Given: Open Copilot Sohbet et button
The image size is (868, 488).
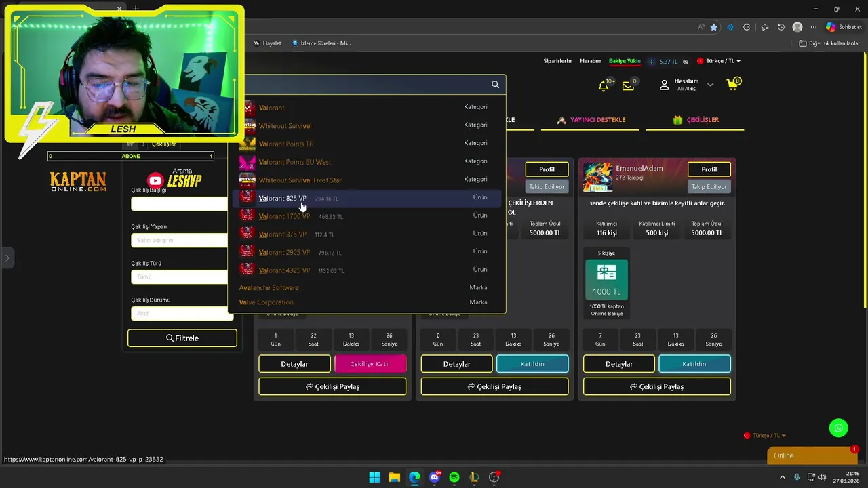Looking at the screenshot, I should tap(844, 27).
